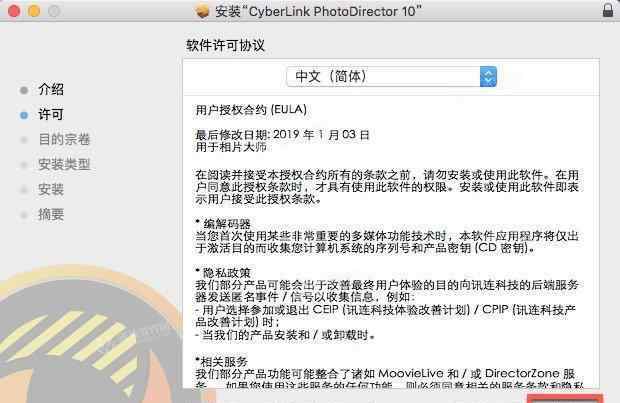Click the blue bullet of the 许可 step
620x403 pixels.
point(24,115)
